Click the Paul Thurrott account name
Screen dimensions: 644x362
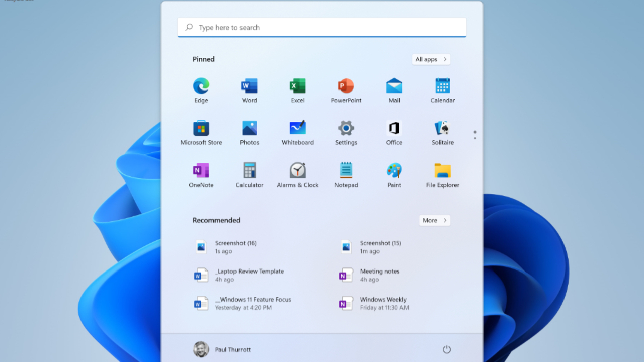pos(233,349)
